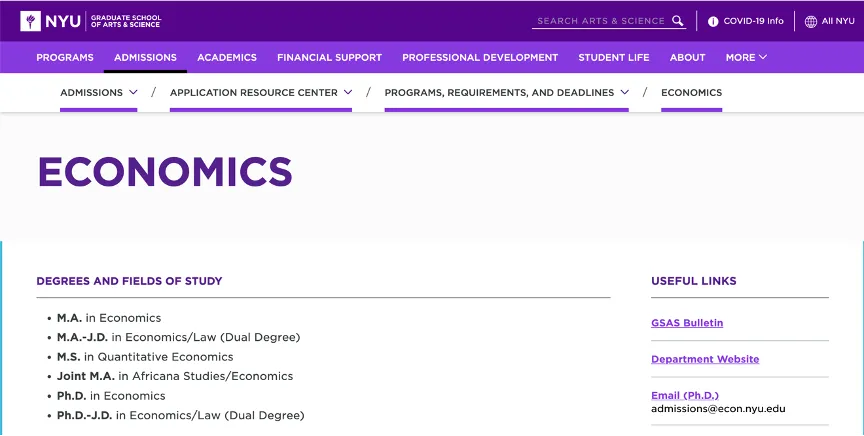Image resolution: width=864 pixels, height=436 pixels.
Task: Select the Academics navigation item
Action: coord(227,57)
